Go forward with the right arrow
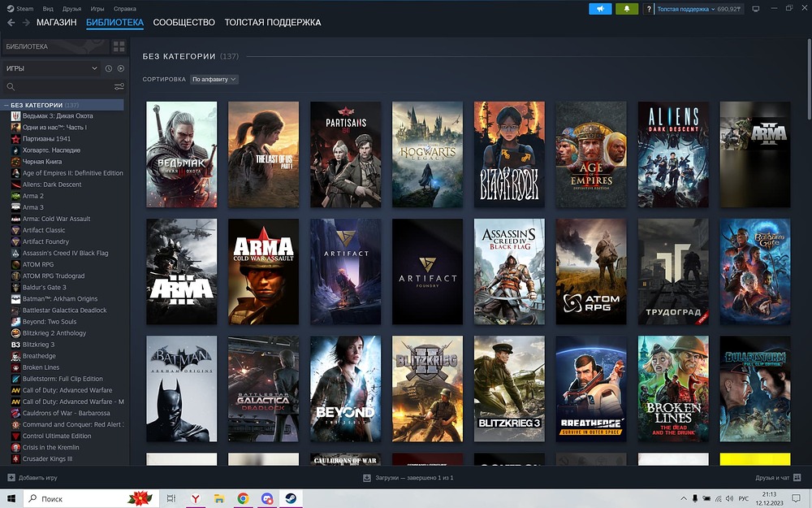 (x=25, y=22)
